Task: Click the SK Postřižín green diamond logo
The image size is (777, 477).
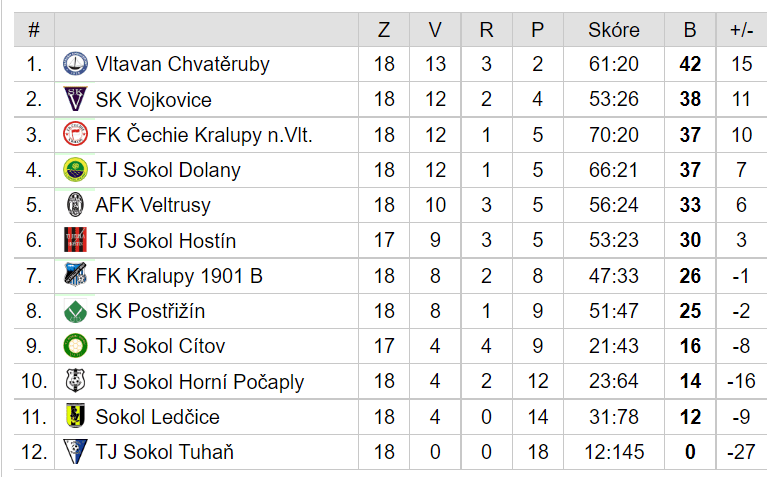Action: point(75,311)
